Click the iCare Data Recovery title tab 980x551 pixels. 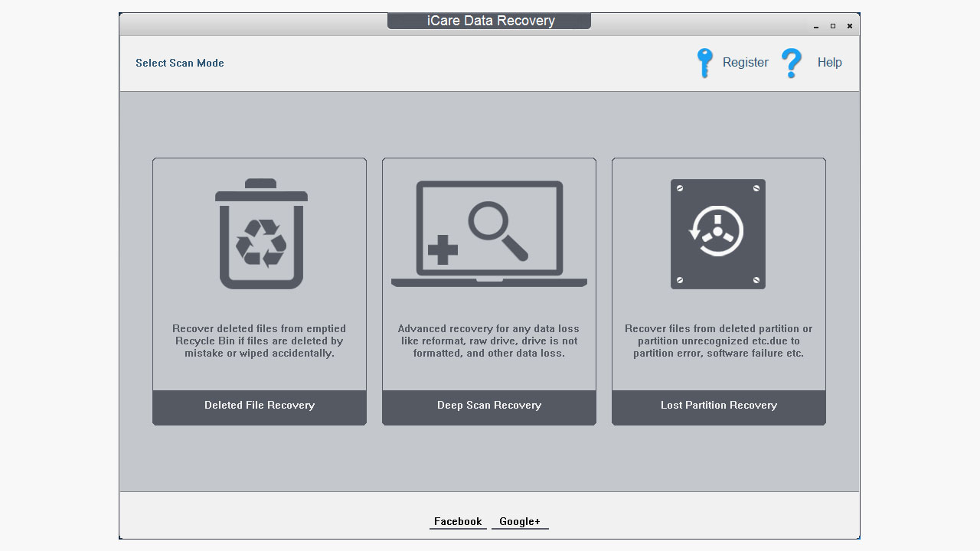point(489,21)
